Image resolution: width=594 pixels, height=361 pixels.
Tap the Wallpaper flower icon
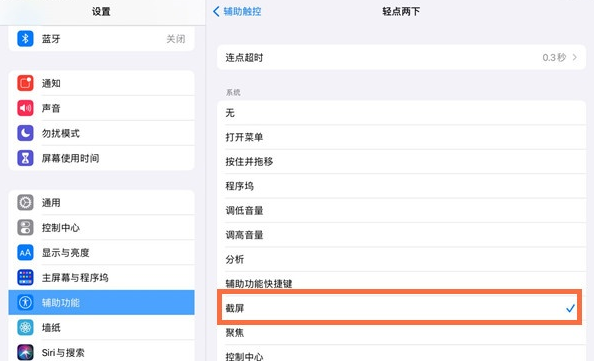[x=25, y=327]
